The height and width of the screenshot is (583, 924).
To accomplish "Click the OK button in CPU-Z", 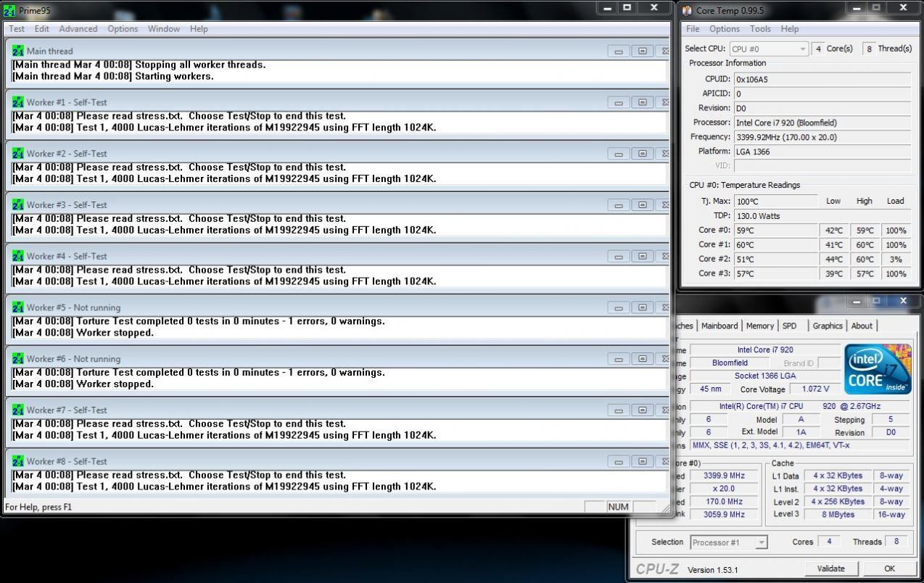I will (x=889, y=568).
